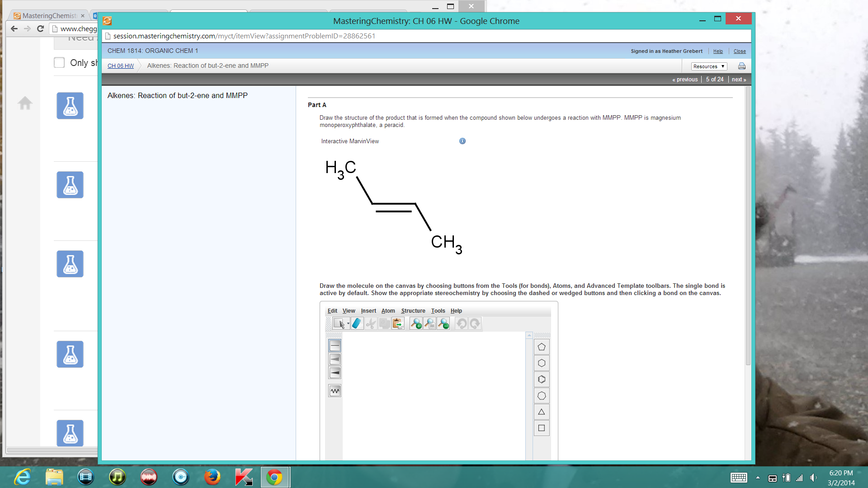Click the redo arrow icon
The image size is (868, 488).
pos(475,324)
